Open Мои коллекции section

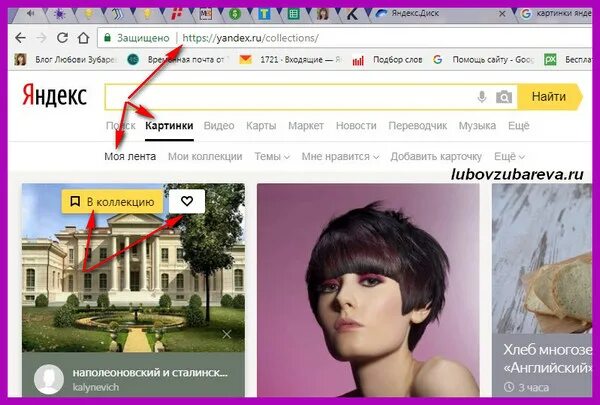205,157
